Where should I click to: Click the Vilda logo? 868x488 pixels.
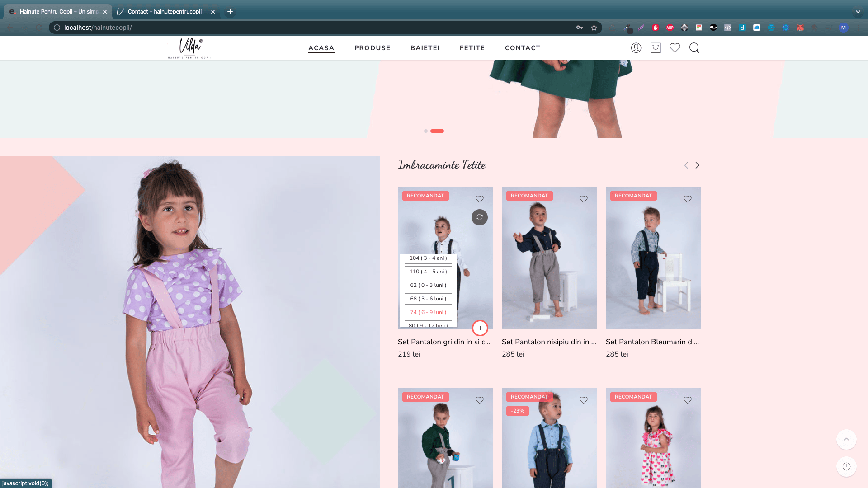pyautogui.click(x=190, y=48)
